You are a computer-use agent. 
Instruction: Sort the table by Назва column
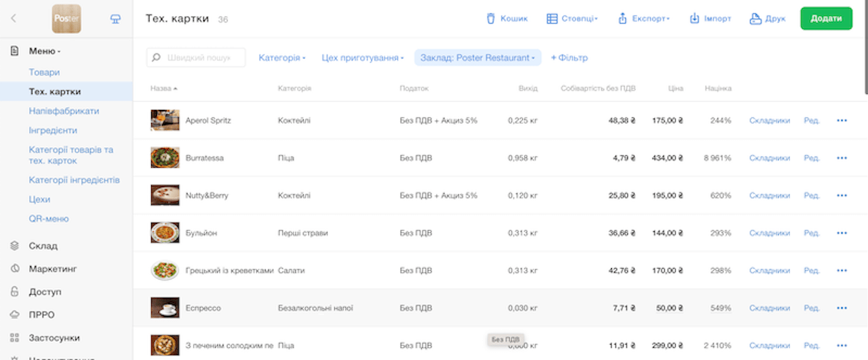click(163, 88)
